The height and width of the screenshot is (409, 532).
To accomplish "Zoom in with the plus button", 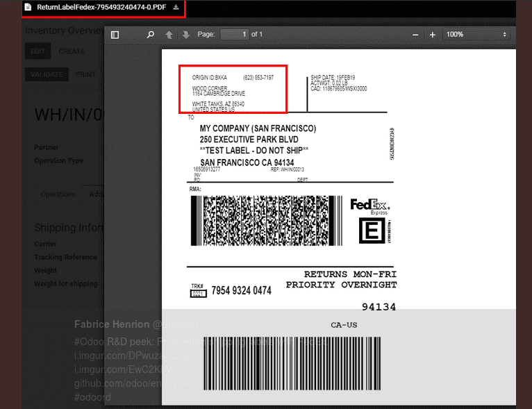I will pyautogui.click(x=433, y=35).
